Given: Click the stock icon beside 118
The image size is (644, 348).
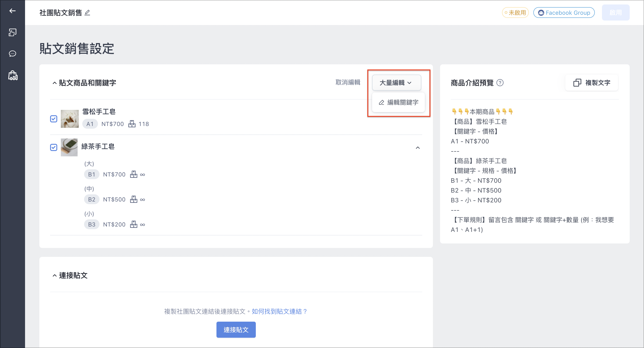Looking at the screenshot, I should 132,124.
